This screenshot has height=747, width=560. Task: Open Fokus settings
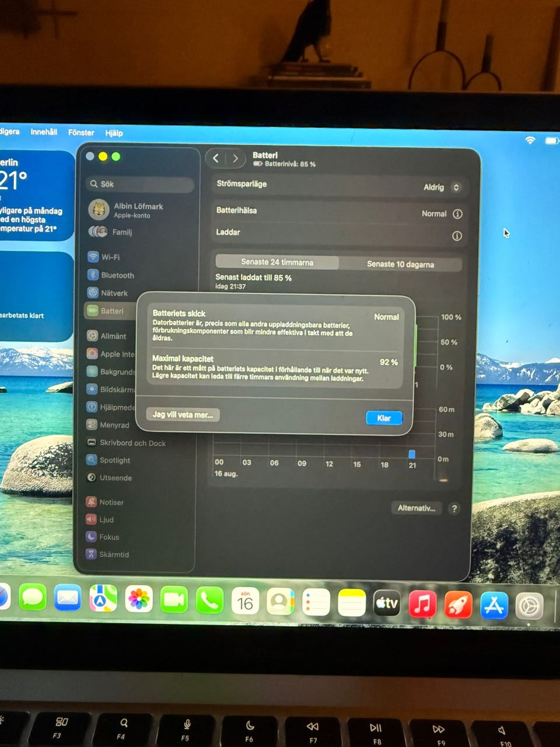point(103,537)
